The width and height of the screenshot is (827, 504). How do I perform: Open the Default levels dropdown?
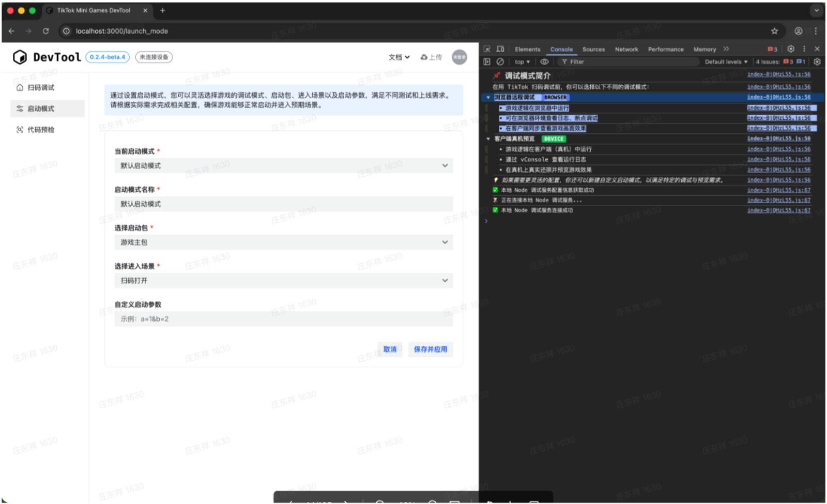point(726,62)
